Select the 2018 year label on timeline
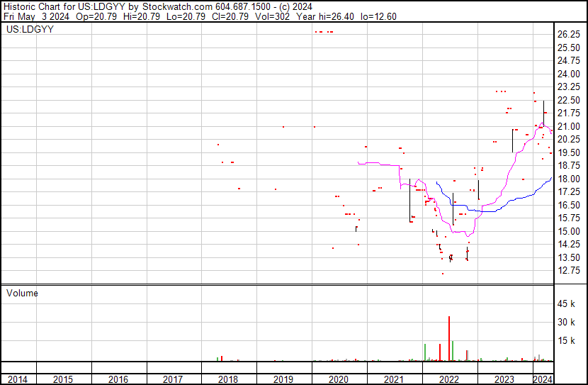This screenshot has width=588, height=385. 228,379
